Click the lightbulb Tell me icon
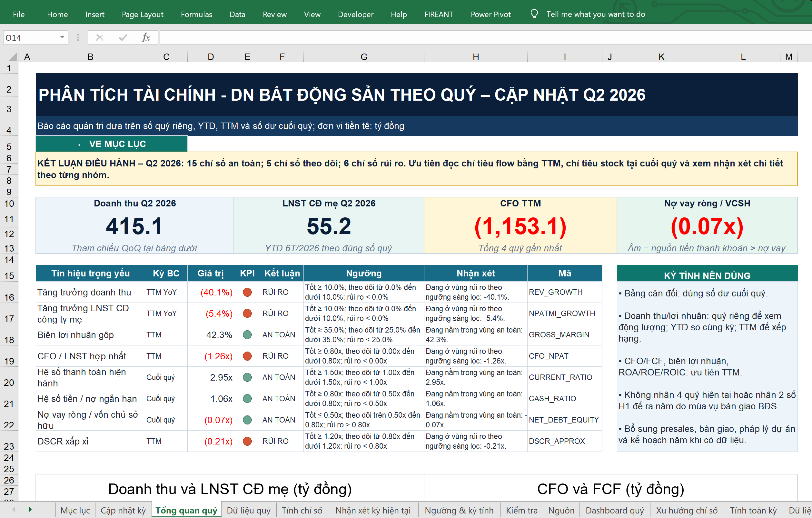 coord(534,14)
